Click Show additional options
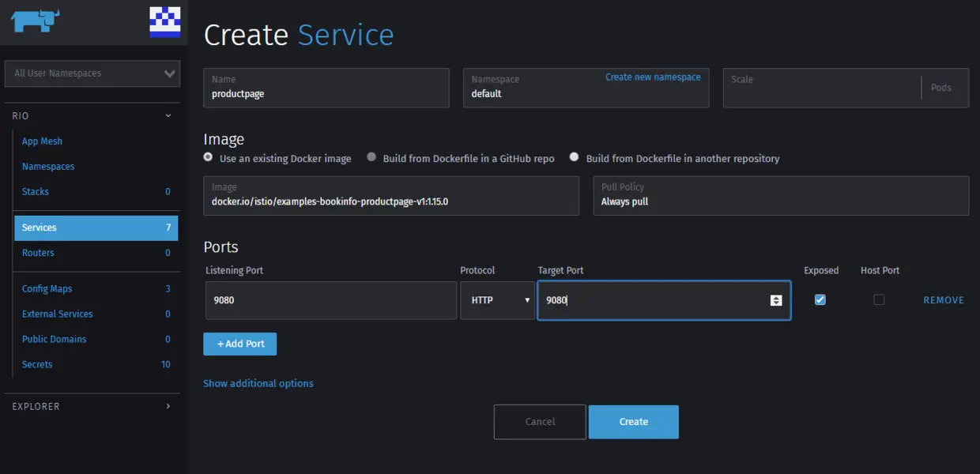This screenshot has width=980, height=474. pyautogui.click(x=258, y=383)
